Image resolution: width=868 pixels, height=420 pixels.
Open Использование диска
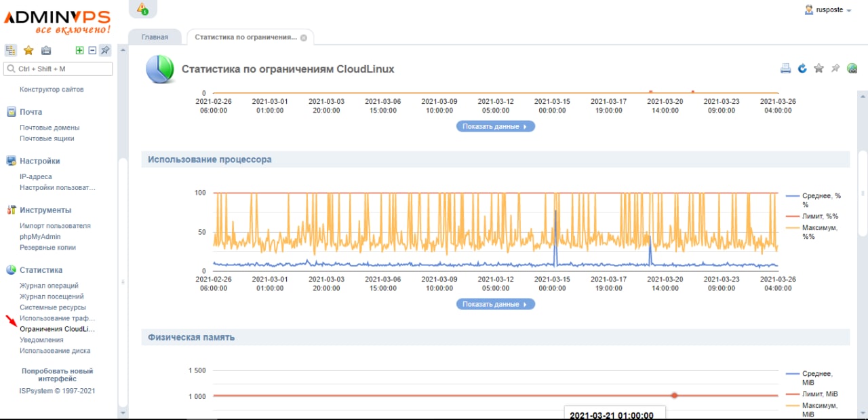(x=55, y=351)
